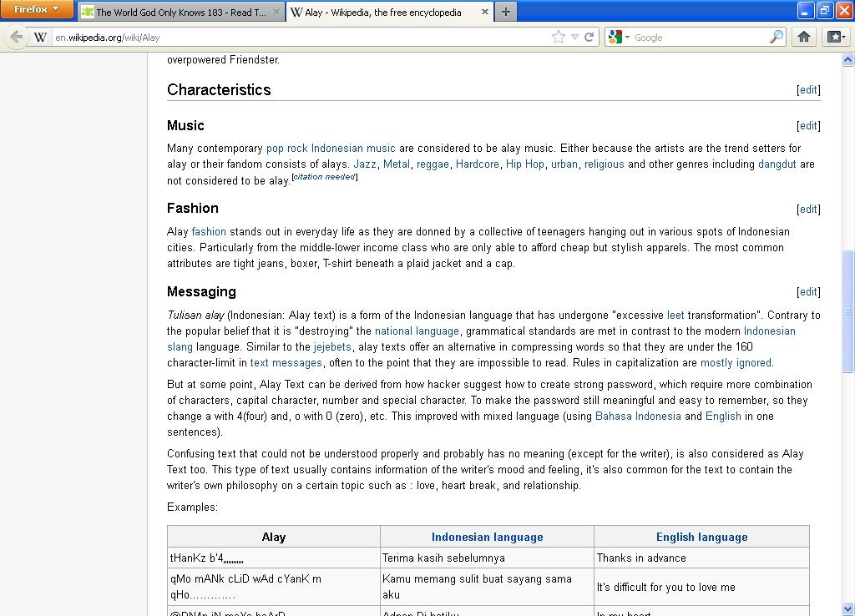Image resolution: width=855 pixels, height=616 pixels.
Task: Open the bookmarks menu button
Action: coord(835,37)
